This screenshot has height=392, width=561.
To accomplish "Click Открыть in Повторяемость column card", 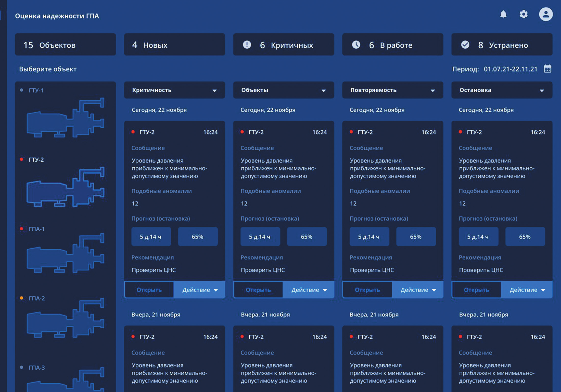I will 367,290.
